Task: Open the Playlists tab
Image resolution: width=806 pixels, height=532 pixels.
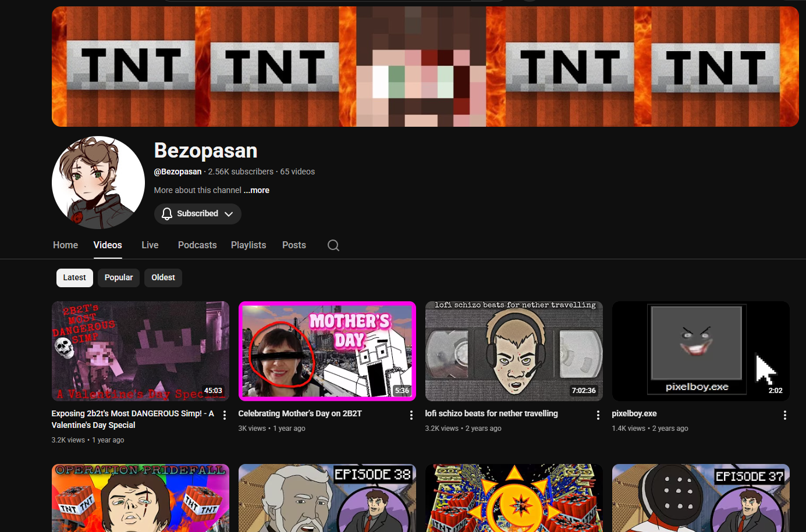Action: (248, 245)
